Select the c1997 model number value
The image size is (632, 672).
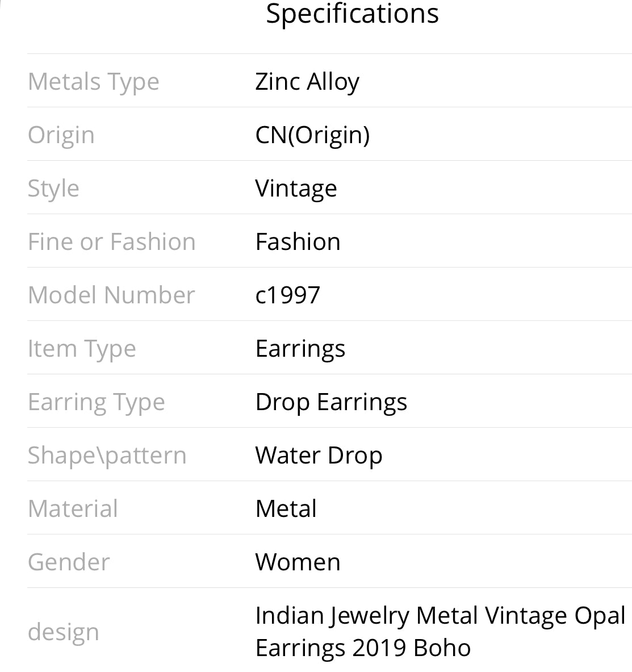pos(288,295)
